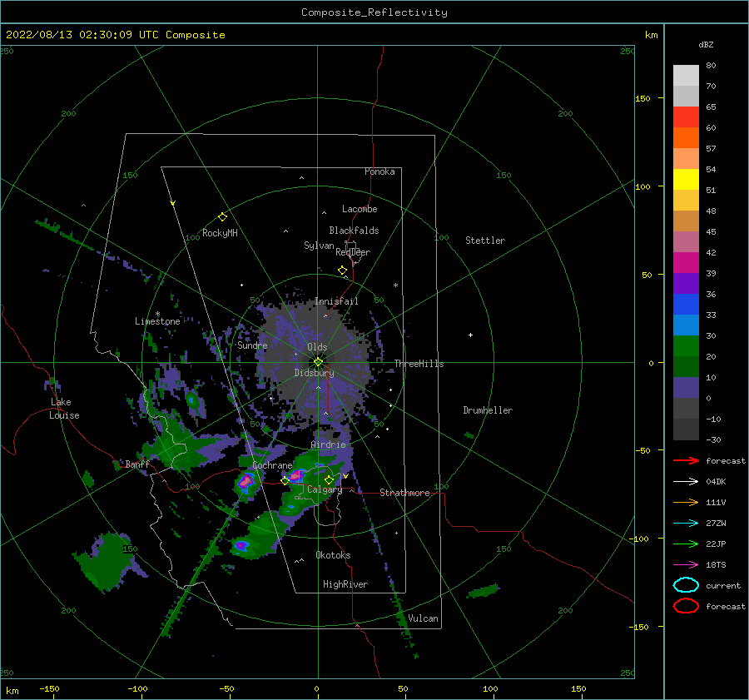Click the yellow diamond marker at radar center

click(x=318, y=362)
